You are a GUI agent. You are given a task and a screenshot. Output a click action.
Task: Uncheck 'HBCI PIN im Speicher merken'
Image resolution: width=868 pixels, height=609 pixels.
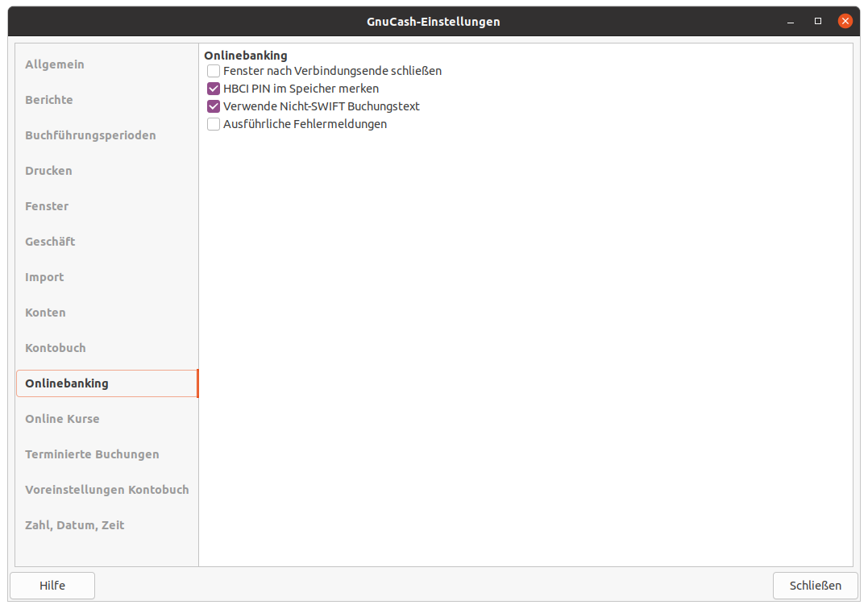[x=214, y=89]
